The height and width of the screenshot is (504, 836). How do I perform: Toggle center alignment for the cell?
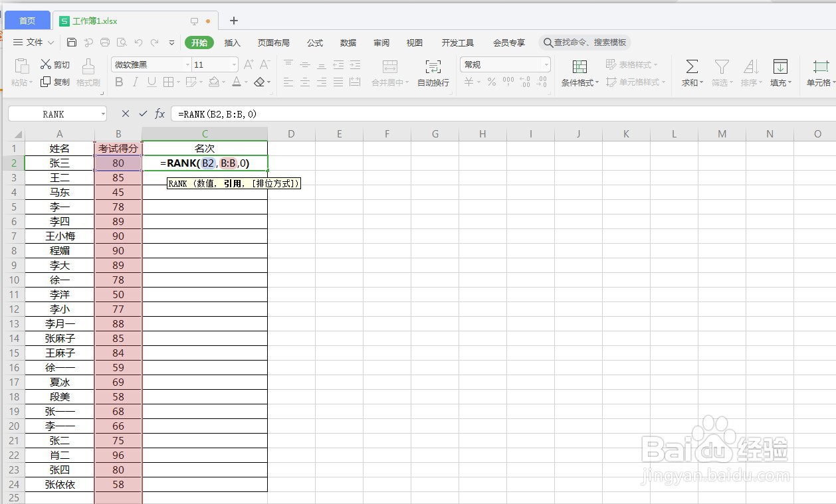coord(304,82)
